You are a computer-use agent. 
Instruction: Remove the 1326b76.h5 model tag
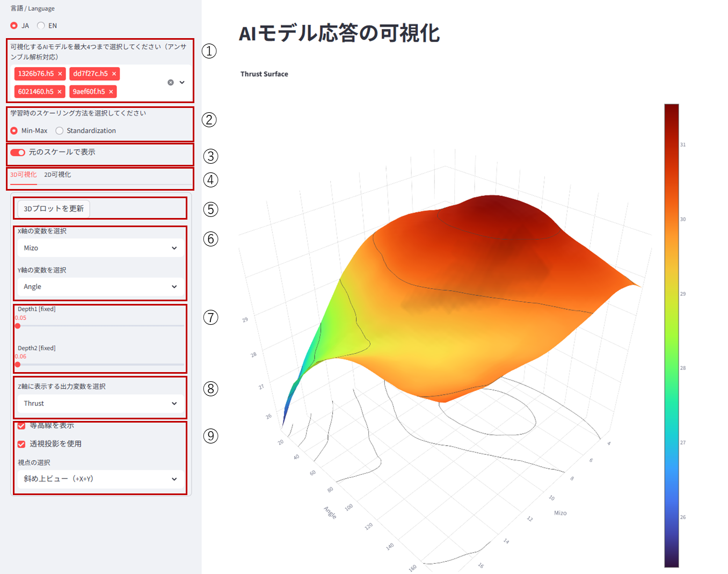[60, 74]
